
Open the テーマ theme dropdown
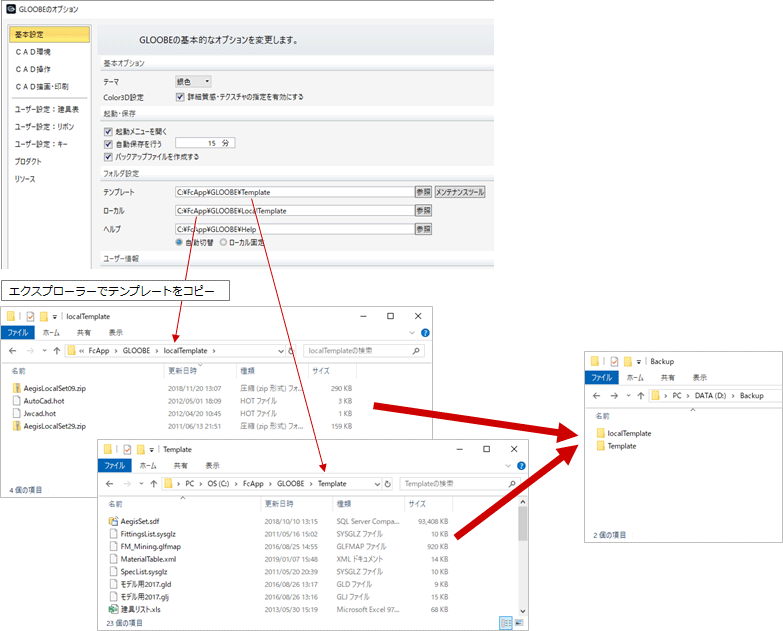point(193,81)
